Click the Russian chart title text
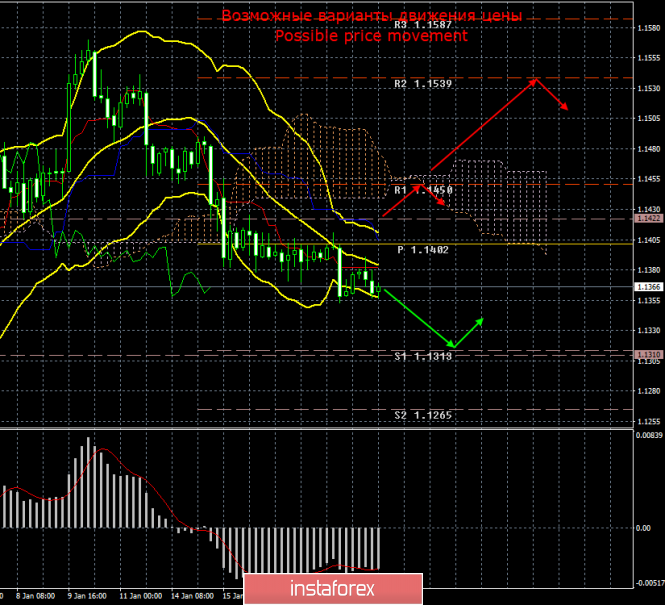The image size is (665, 605). 372,15
